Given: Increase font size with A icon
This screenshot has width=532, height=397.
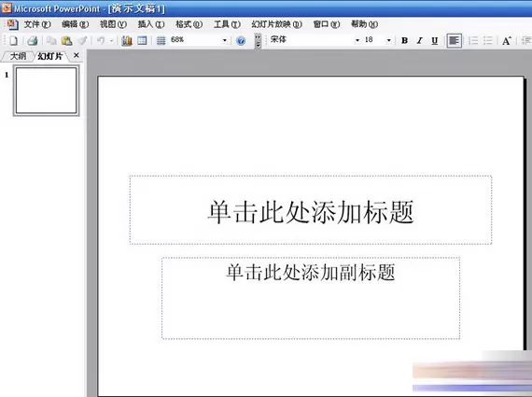Looking at the screenshot, I should click(x=507, y=41).
